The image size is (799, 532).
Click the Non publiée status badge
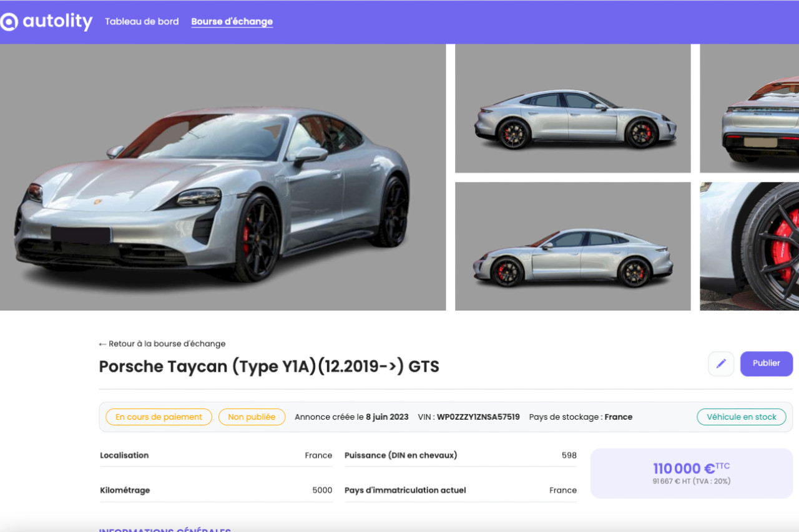[x=252, y=417]
